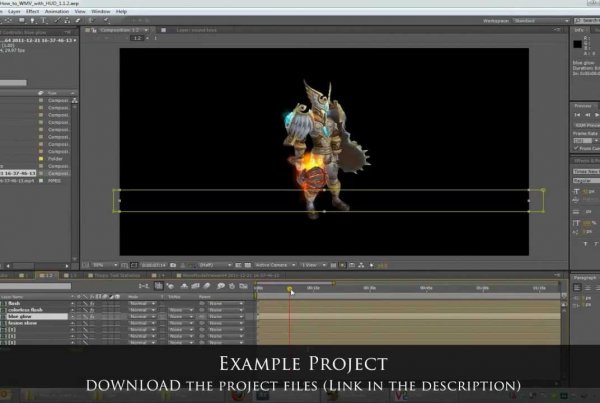
Task: Click the current timecode field below viewer
Action: click(153, 265)
